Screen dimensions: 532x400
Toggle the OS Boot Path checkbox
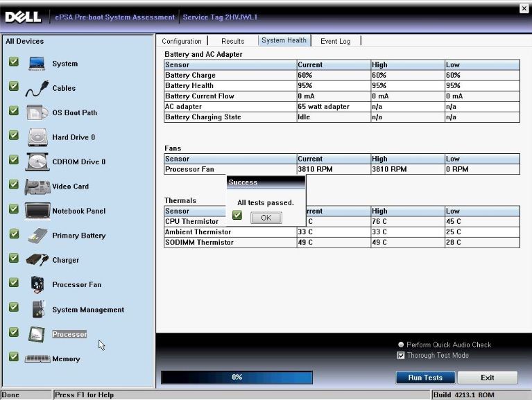pos(14,110)
